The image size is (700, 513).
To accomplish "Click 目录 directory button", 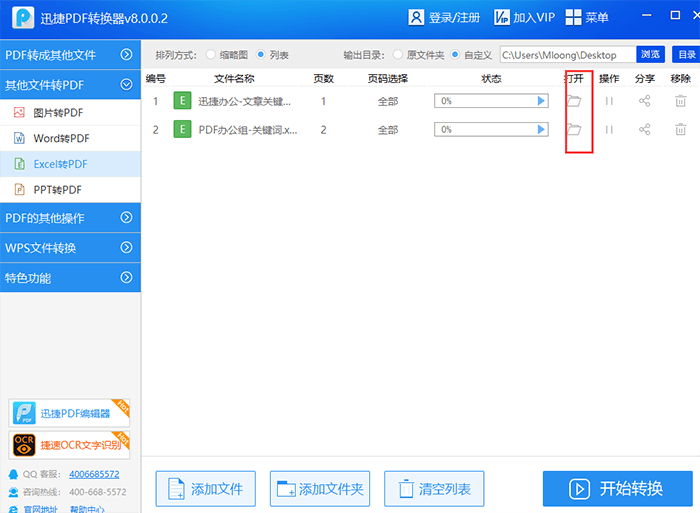I will pyautogui.click(x=686, y=54).
